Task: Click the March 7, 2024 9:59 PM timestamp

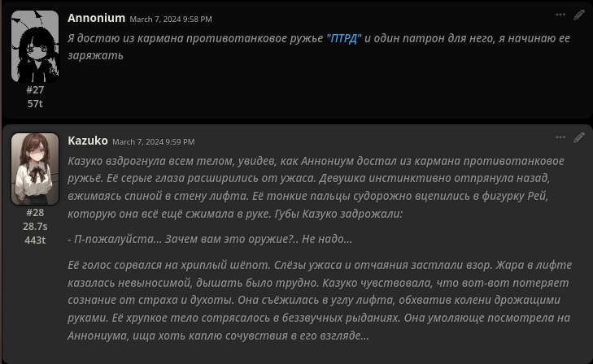Action: (154, 142)
